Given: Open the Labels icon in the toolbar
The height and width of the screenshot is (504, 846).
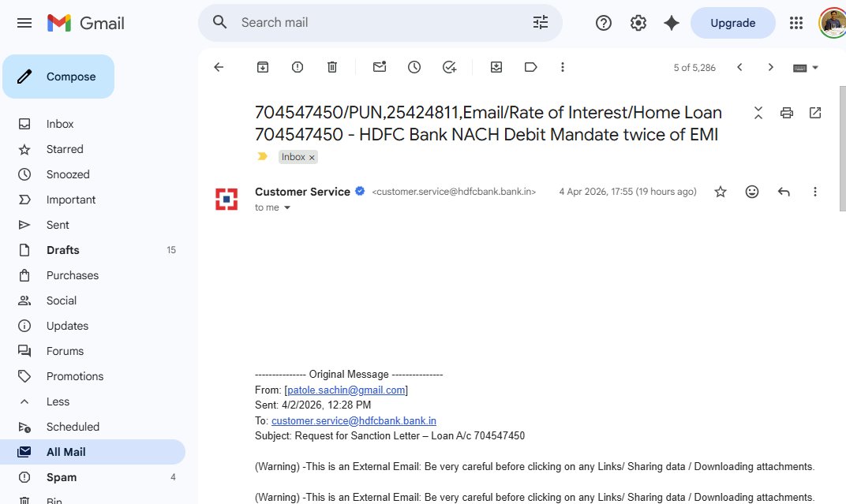Looking at the screenshot, I should coord(530,67).
